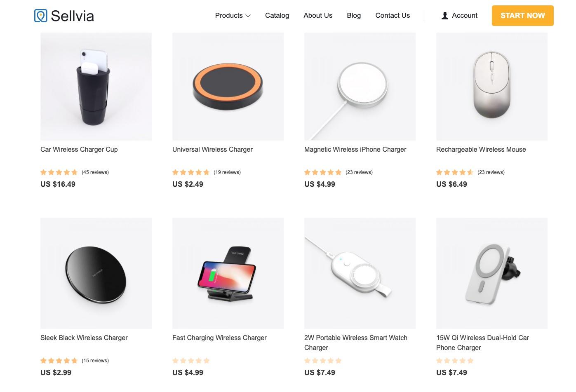576x392 pixels.
Task: View the Sleek Black Wireless Charger image
Action: coord(96,273)
